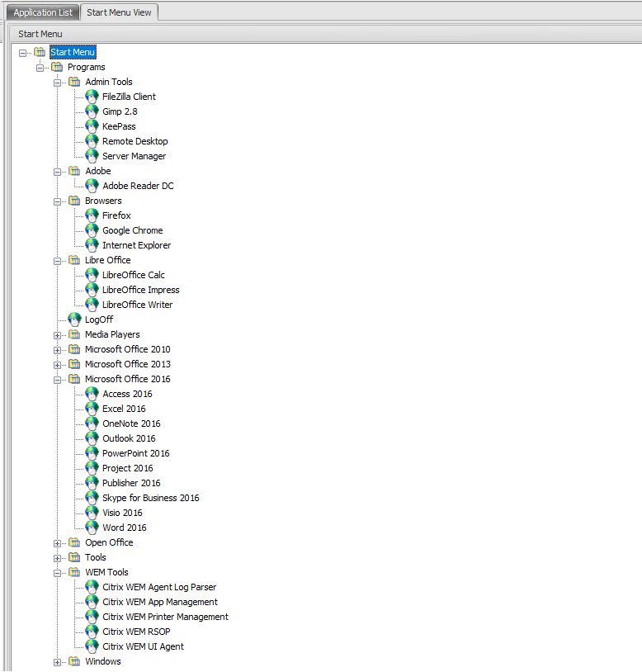
Task: Click the Internet Explorer app icon
Action: (92, 245)
